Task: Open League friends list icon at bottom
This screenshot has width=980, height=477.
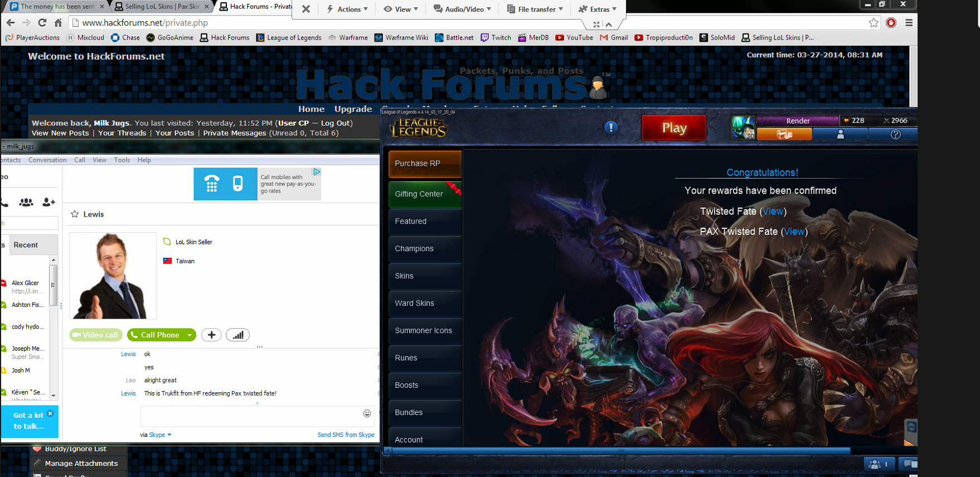Action: click(x=879, y=464)
